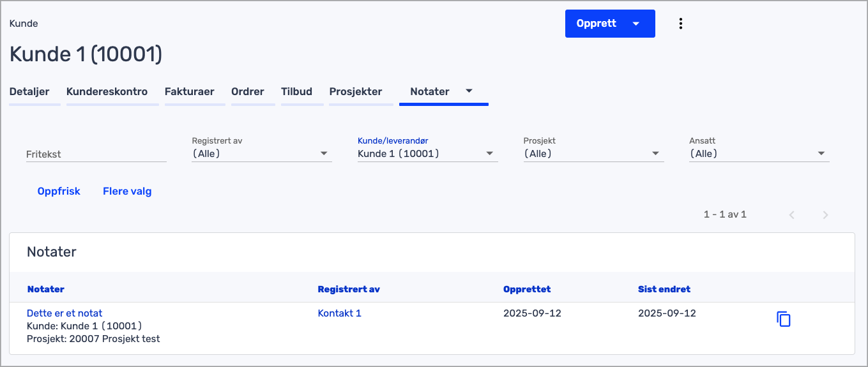This screenshot has height=367, width=868.
Task: Expand the arrow next to Notater tab
Action: pyautogui.click(x=469, y=91)
